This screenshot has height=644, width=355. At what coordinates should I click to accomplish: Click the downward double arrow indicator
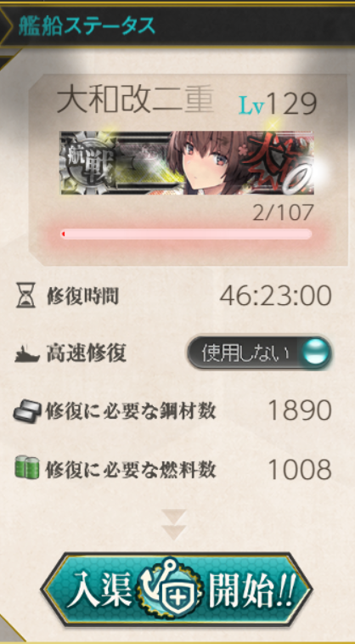tap(173, 524)
